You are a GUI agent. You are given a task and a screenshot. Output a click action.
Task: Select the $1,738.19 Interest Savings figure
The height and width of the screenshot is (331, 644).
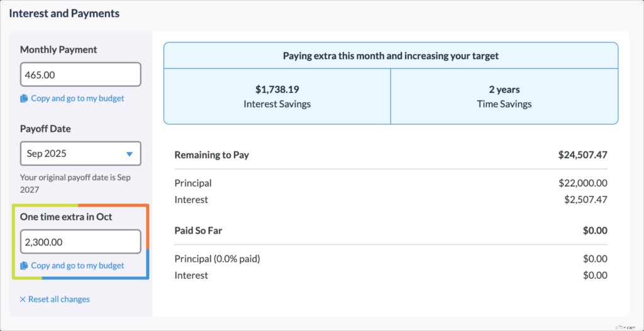tap(277, 89)
